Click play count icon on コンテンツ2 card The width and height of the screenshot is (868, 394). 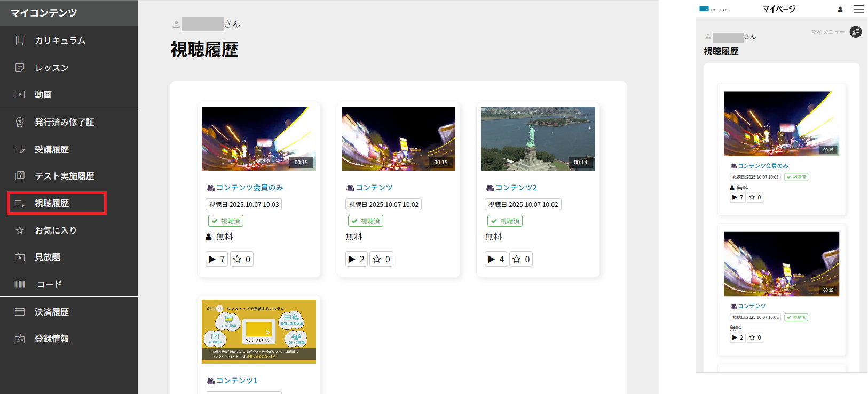point(491,259)
